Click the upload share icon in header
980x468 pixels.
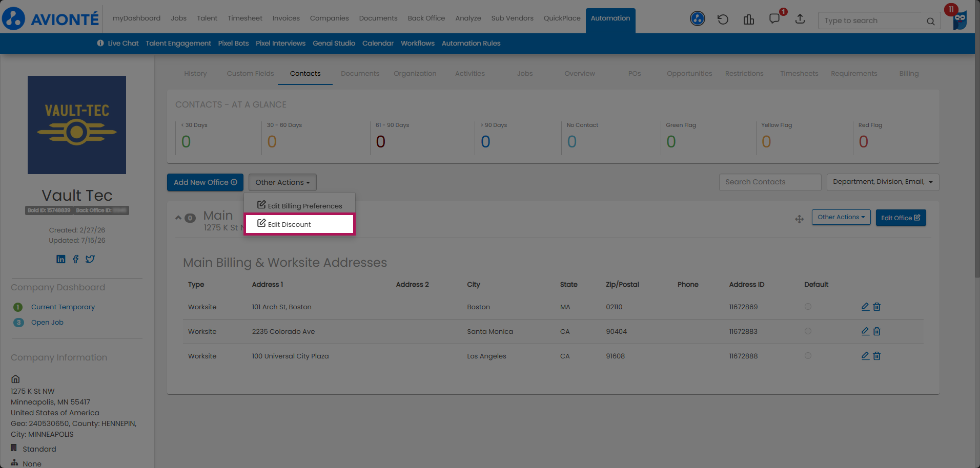(x=800, y=19)
